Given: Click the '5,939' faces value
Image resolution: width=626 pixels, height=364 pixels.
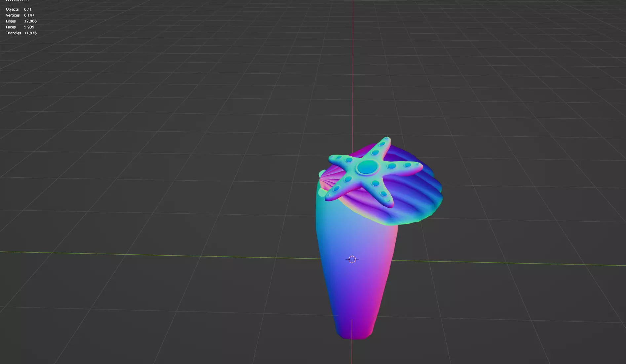Looking at the screenshot, I should tap(29, 27).
